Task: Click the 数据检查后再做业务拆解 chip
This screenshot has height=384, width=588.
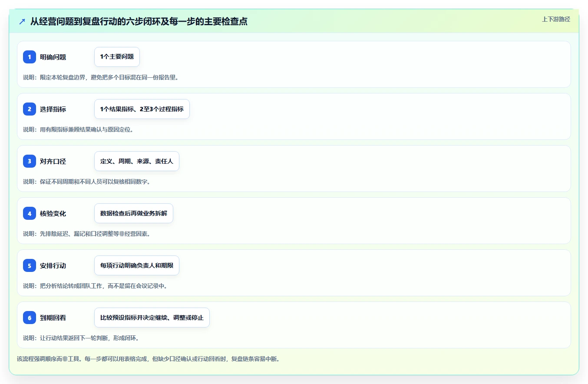Action: pos(134,213)
